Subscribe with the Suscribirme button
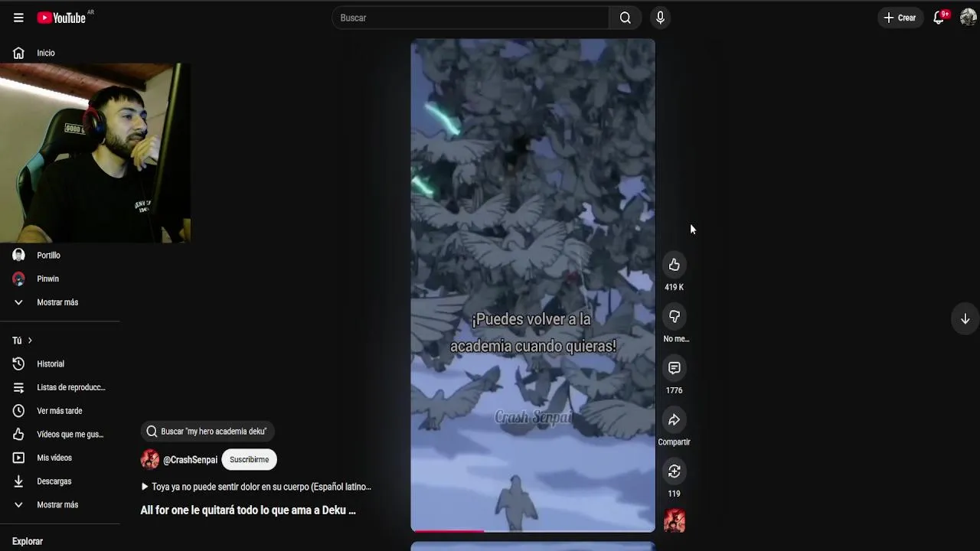 (x=249, y=460)
